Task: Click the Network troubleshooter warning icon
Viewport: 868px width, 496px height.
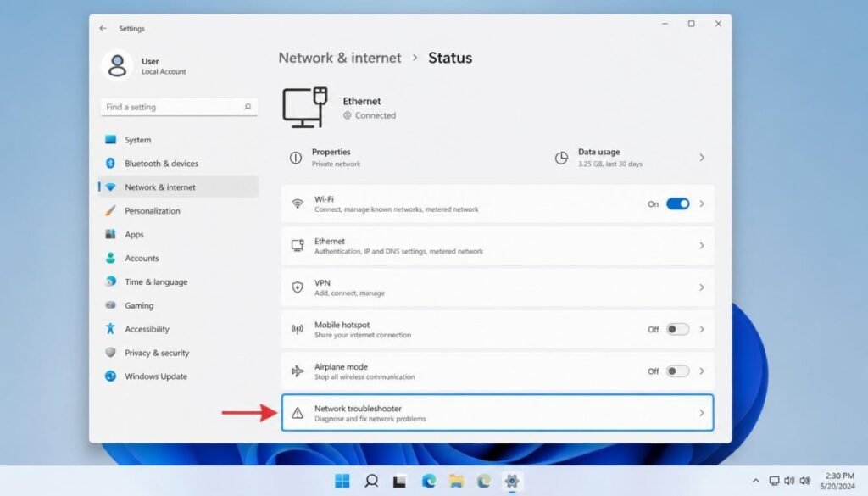Action: (x=298, y=413)
